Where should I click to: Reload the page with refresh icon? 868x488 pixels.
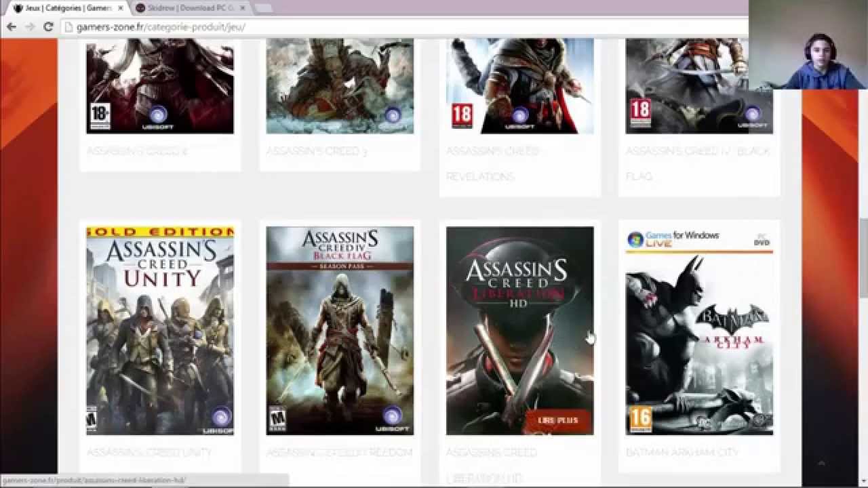point(48,27)
